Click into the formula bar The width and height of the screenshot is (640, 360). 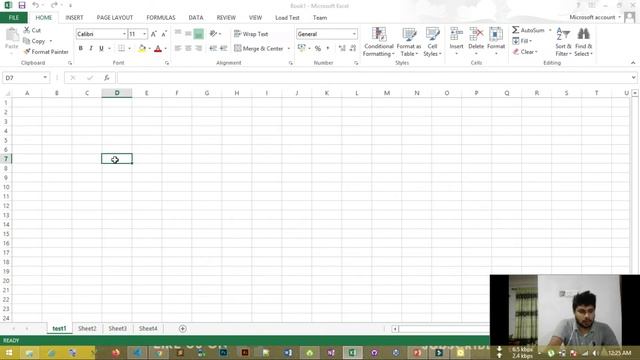pos(373,78)
